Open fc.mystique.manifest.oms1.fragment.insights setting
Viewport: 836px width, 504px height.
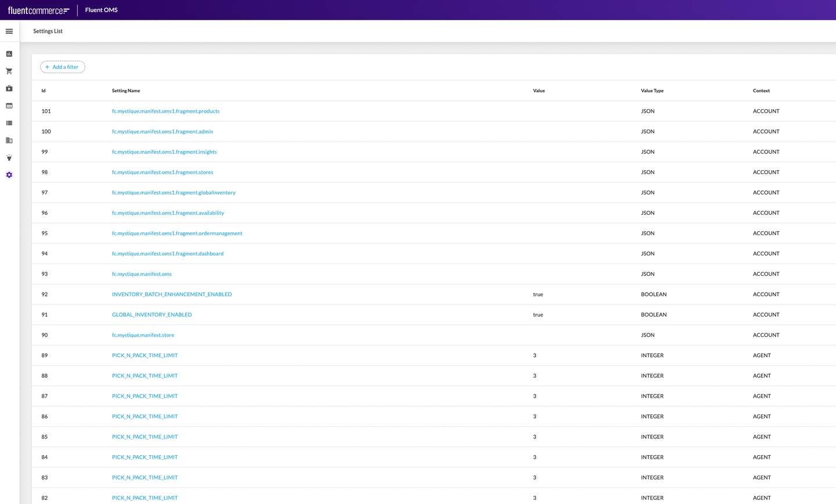164,152
